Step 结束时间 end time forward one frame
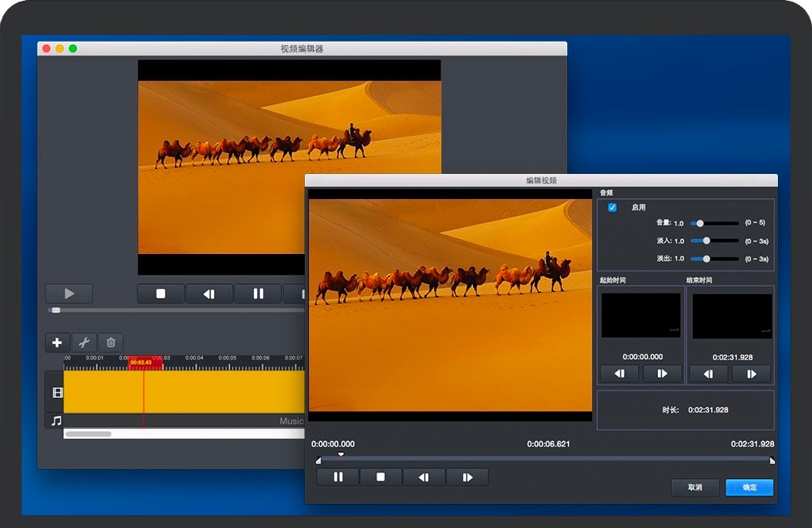Image resolution: width=812 pixels, height=528 pixels. pyautogui.click(x=751, y=374)
